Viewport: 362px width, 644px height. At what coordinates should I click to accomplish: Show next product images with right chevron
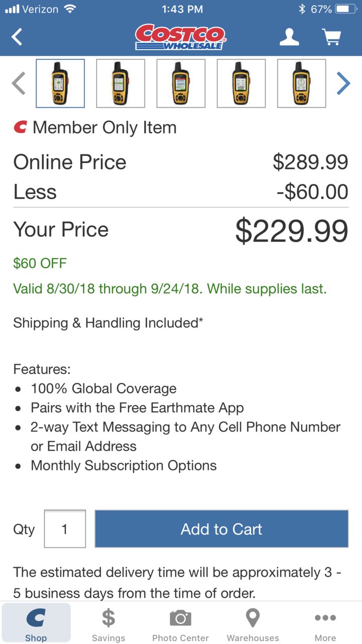pos(343,84)
